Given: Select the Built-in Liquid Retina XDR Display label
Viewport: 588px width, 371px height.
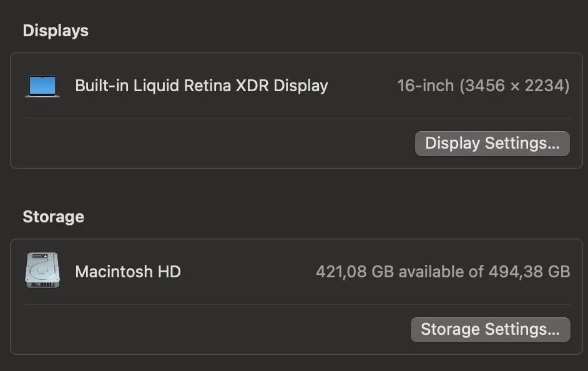Looking at the screenshot, I should pyautogui.click(x=201, y=86).
